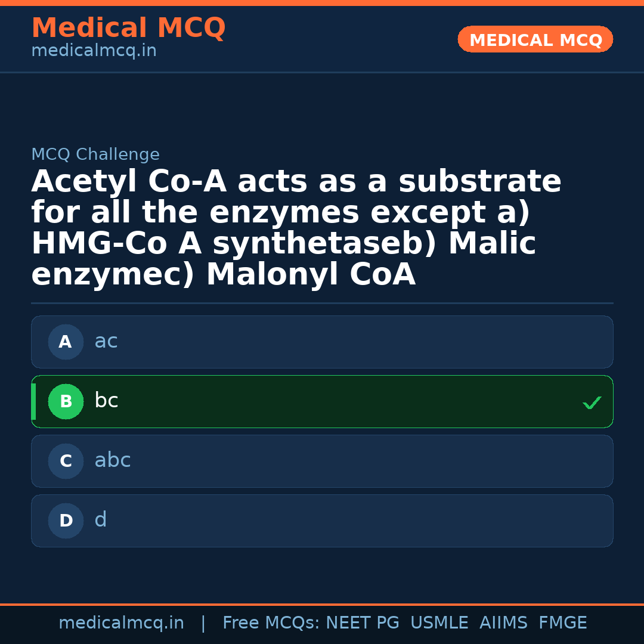
Task: Select answer option C labeled abc
Action: pyautogui.click(x=322, y=461)
